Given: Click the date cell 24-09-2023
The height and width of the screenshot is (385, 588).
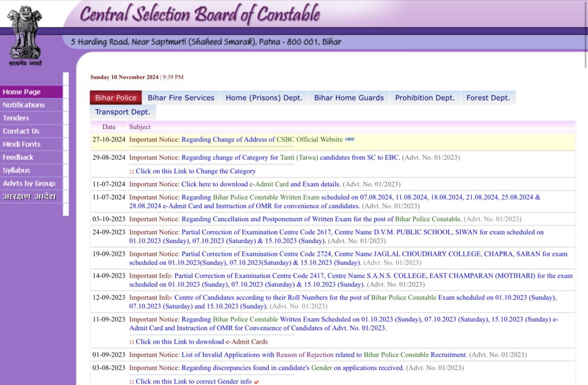Looking at the screenshot, I should coord(109,232).
